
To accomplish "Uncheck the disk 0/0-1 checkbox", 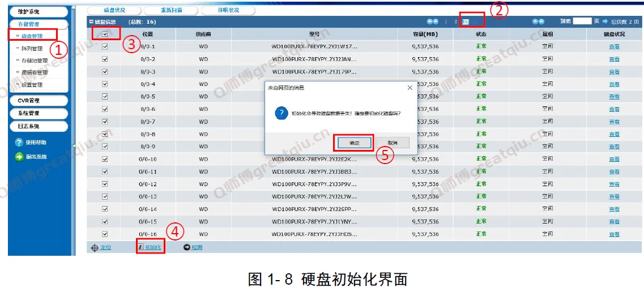I will (105, 47).
